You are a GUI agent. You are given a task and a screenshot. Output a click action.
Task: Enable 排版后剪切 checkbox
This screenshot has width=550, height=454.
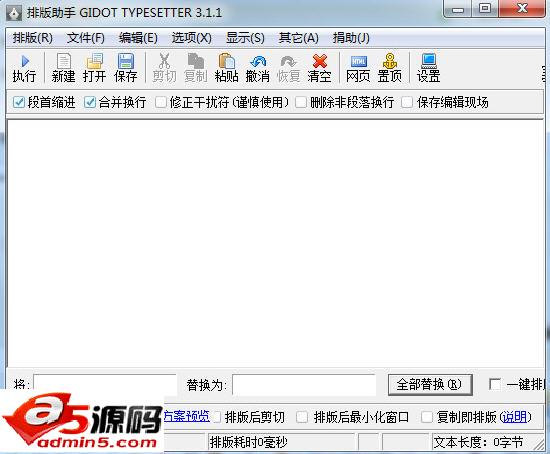click(x=216, y=417)
